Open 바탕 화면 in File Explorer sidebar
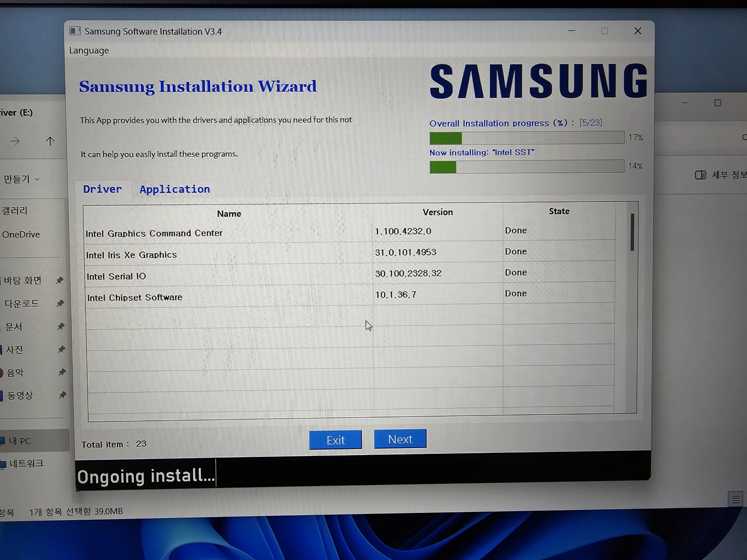This screenshot has height=560, width=747. pyautogui.click(x=23, y=280)
